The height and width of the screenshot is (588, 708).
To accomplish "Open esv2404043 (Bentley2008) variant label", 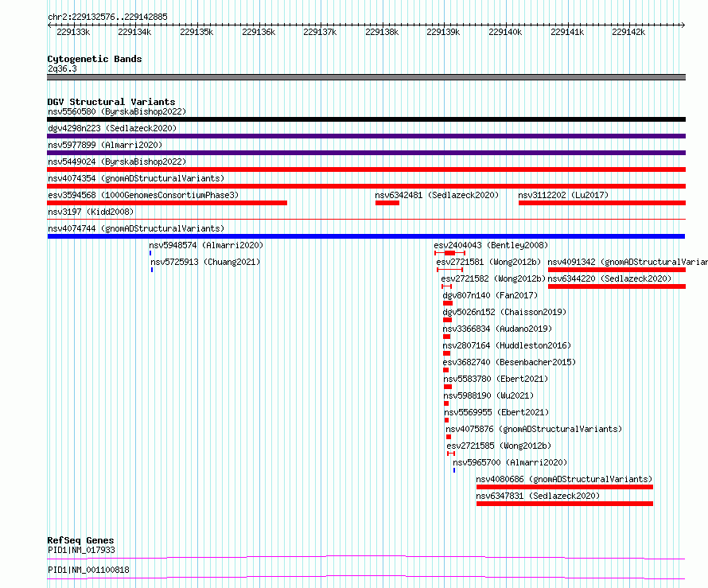I will [491, 245].
